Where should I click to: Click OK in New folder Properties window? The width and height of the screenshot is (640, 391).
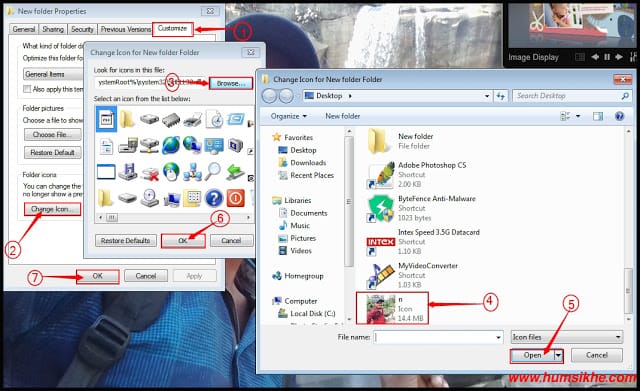point(98,276)
